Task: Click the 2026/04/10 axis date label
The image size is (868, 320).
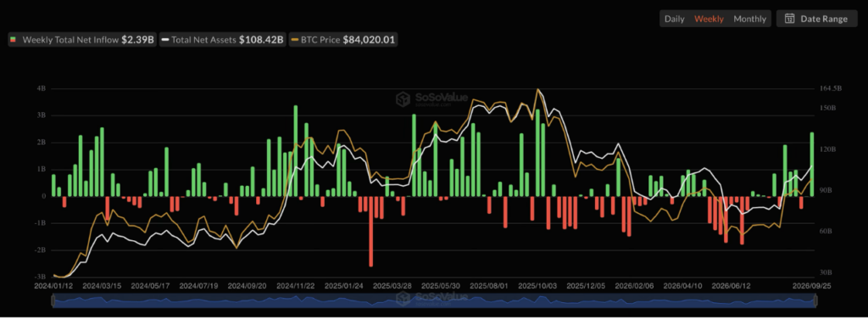Action: pyautogui.click(x=682, y=286)
